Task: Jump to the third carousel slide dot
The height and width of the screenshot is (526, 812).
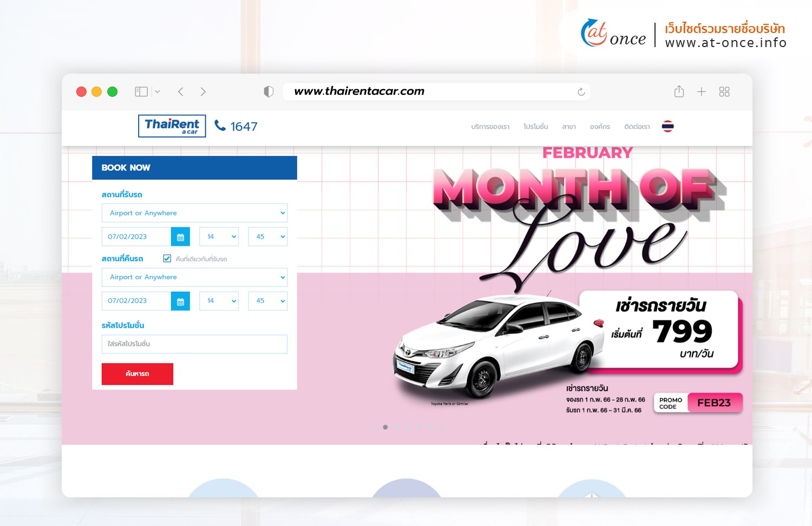Action: tap(397, 428)
